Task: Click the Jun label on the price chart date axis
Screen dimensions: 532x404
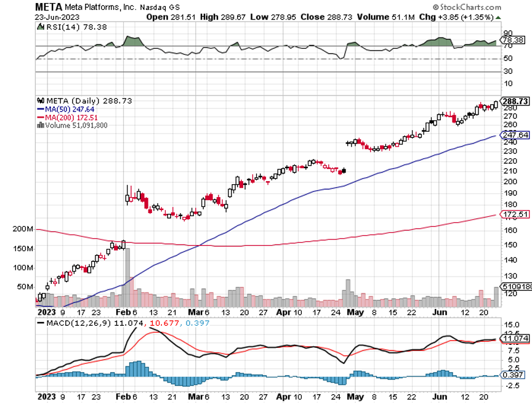Action: coord(440,312)
